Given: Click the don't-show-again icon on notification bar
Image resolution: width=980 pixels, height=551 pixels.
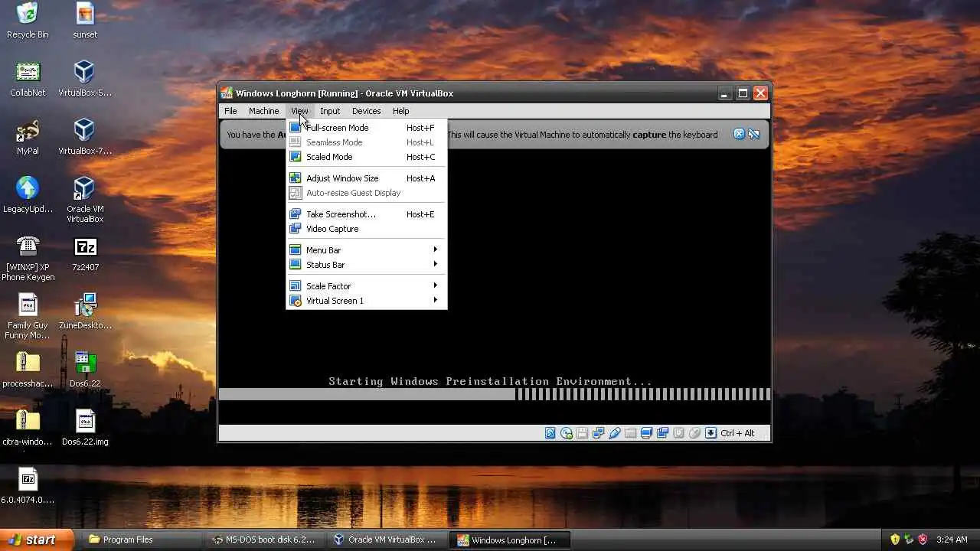Looking at the screenshot, I should coord(754,134).
